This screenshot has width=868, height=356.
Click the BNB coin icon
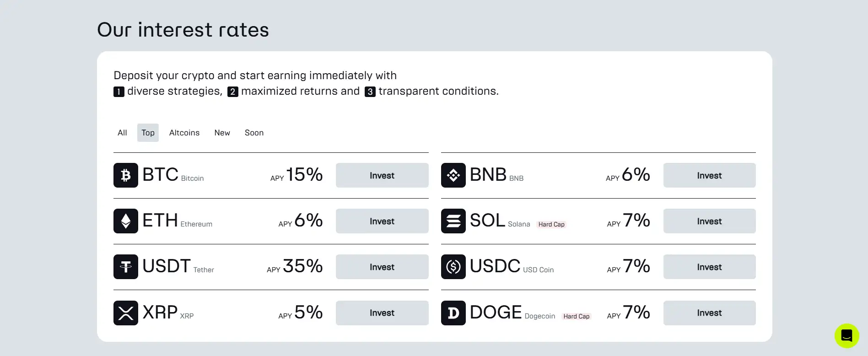pos(453,175)
